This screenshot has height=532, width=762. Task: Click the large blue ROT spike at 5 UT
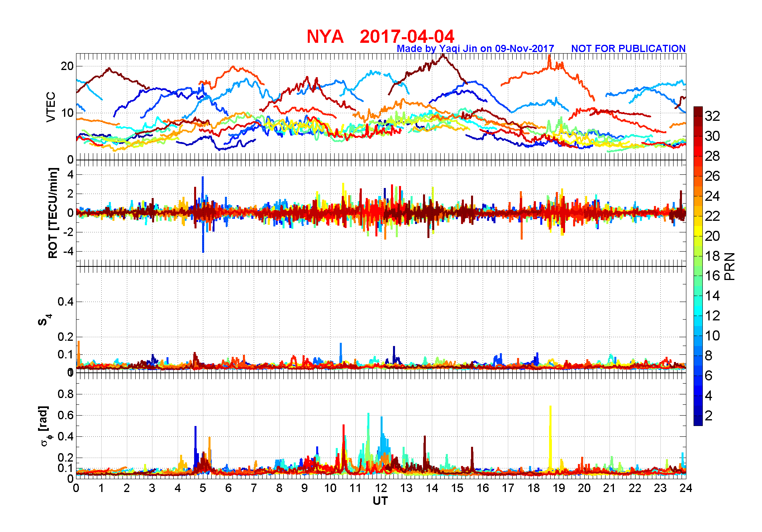pos(203,214)
